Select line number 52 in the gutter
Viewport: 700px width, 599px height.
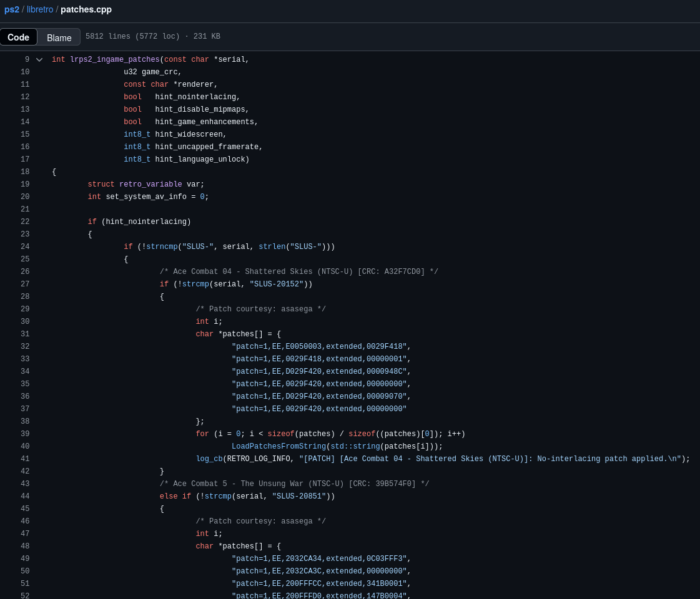tap(25, 595)
